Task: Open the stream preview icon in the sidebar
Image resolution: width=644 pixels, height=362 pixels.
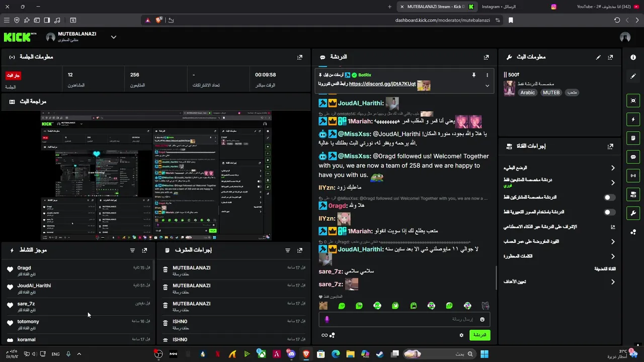Action: click(x=633, y=101)
